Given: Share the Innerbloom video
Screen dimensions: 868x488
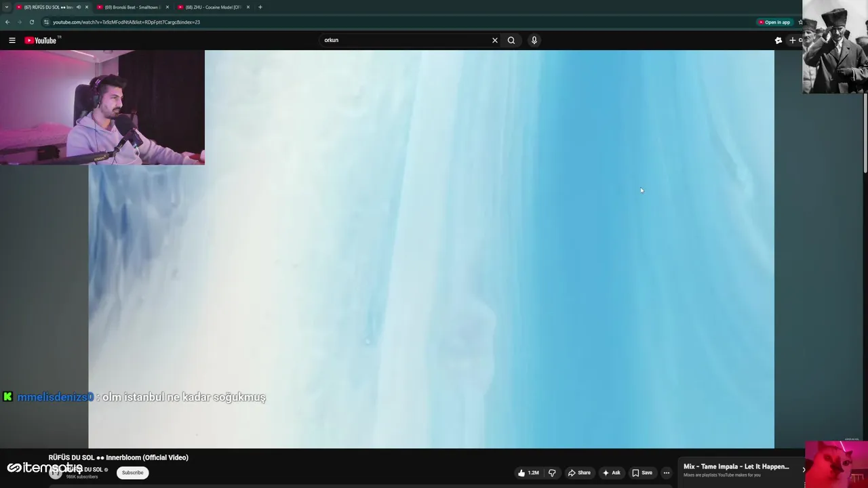Looking at the screenshot, I should [579, 473].
